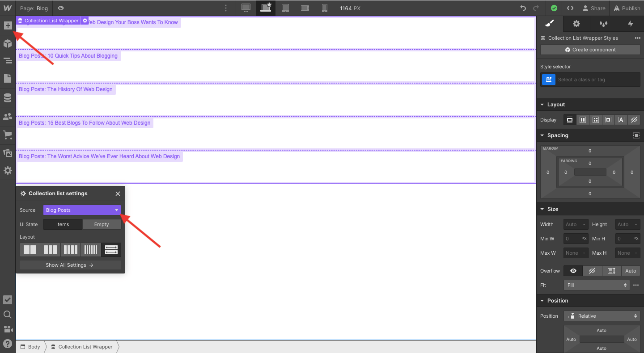Open the Assets panel
This screenshot has height=353, width=644.
[8, 152]
